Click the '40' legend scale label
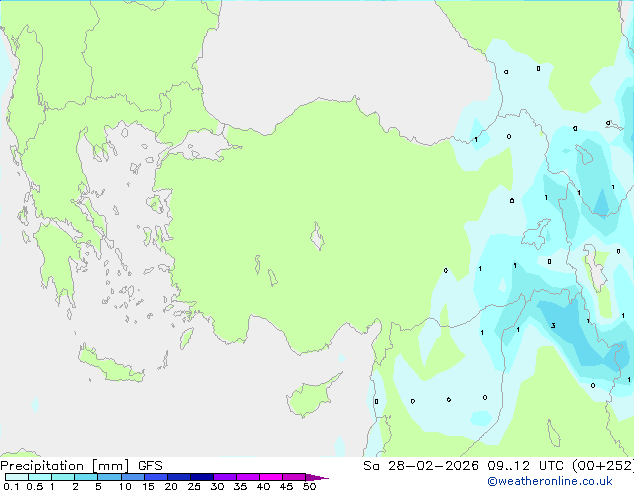 pyautogui.click(x=264, y=486)
